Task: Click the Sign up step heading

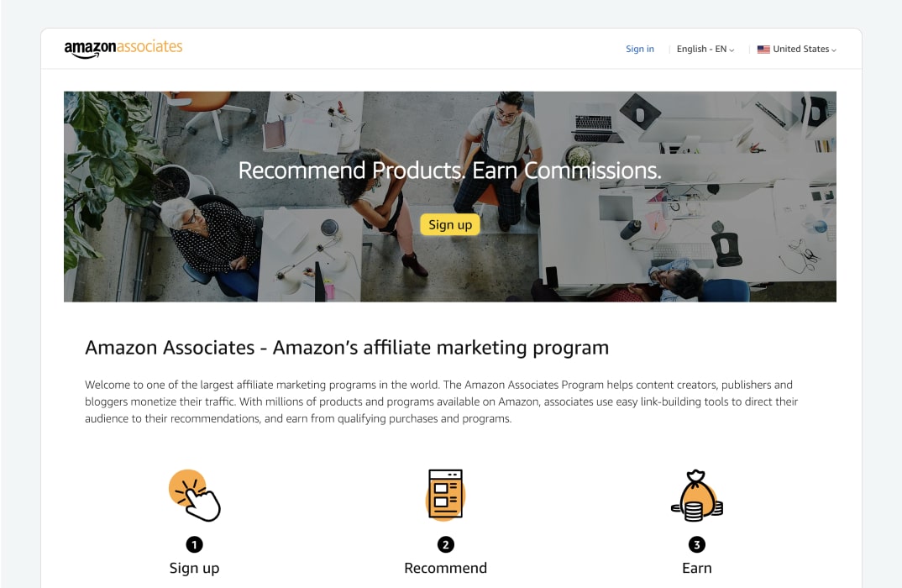Action: point(195,569)
